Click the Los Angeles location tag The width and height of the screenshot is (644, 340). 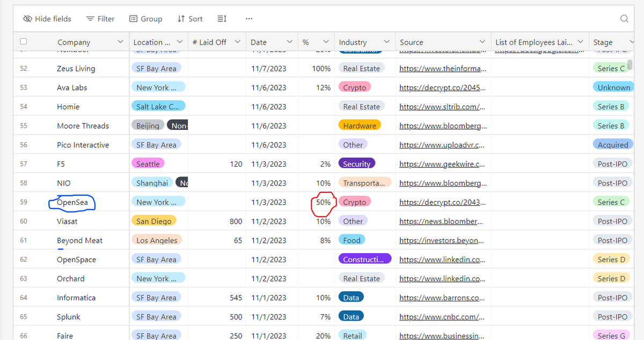click(157, 240)
